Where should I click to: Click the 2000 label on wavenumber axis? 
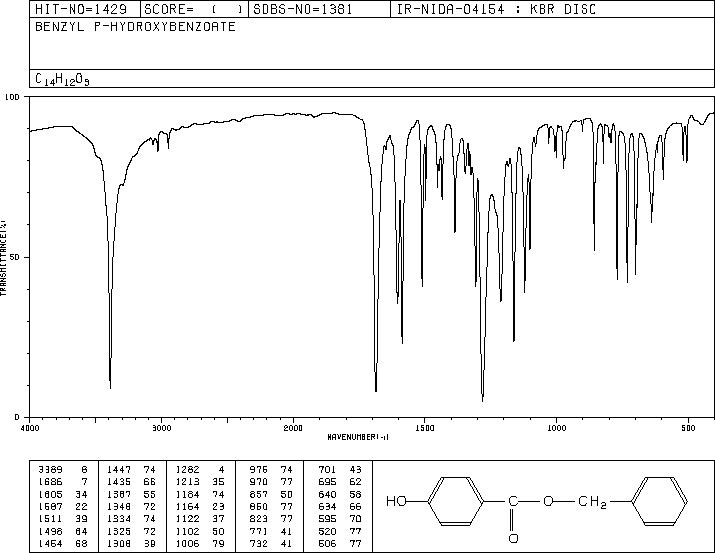click(293, 428)
